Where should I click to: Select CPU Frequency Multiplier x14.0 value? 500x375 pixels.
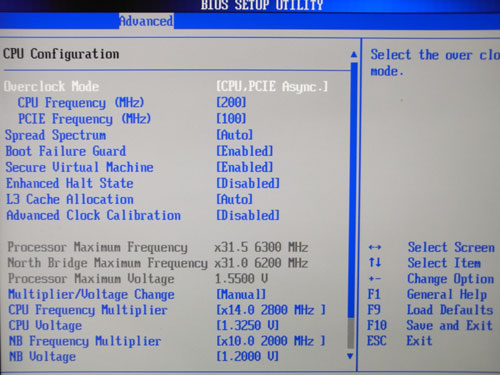click(x=271, y=310)
